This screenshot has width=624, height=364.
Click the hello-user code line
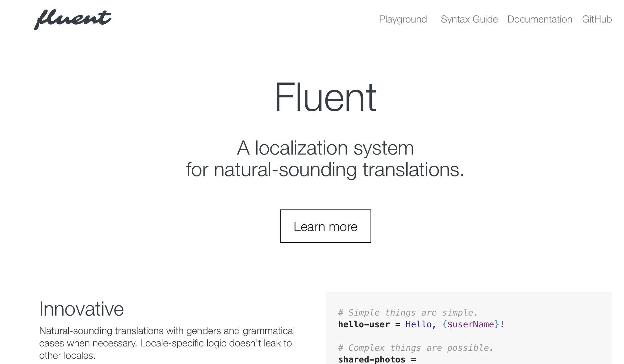point(421,324)
